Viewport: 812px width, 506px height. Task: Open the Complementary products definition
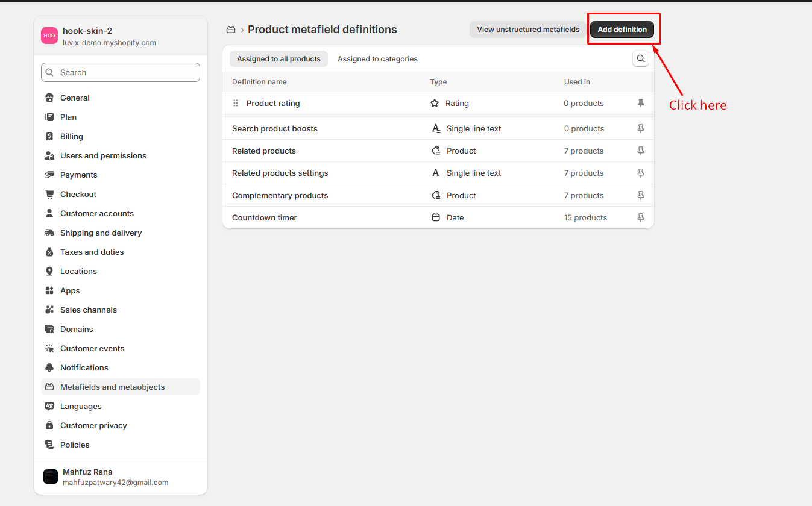[x=280, y=195]
